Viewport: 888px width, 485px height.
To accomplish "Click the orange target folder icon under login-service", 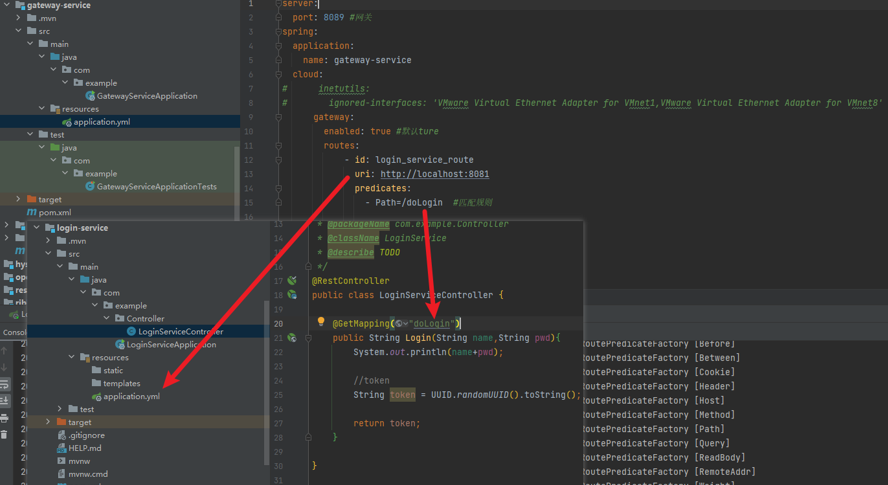I will (x=62, y=422).
